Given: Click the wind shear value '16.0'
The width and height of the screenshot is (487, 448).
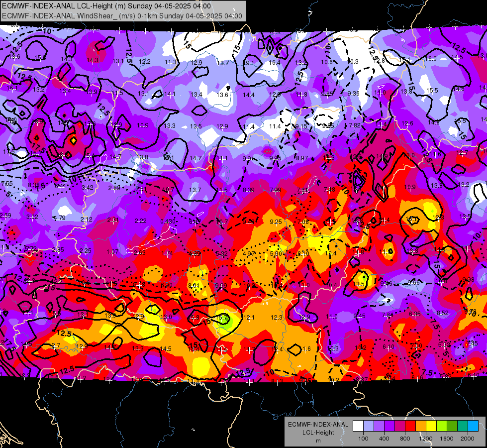Looking at the screenshot, I should click(431, 59).
